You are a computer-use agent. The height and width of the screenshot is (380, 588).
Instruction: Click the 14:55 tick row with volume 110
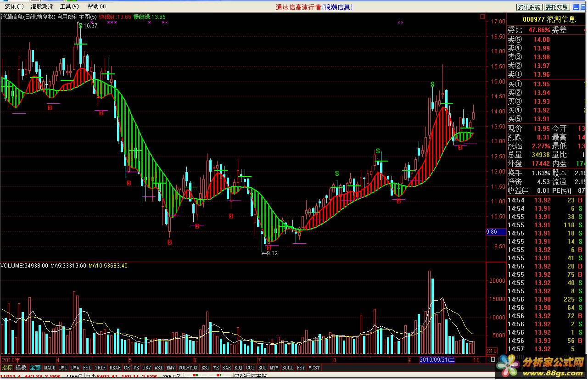pos(547,225)
